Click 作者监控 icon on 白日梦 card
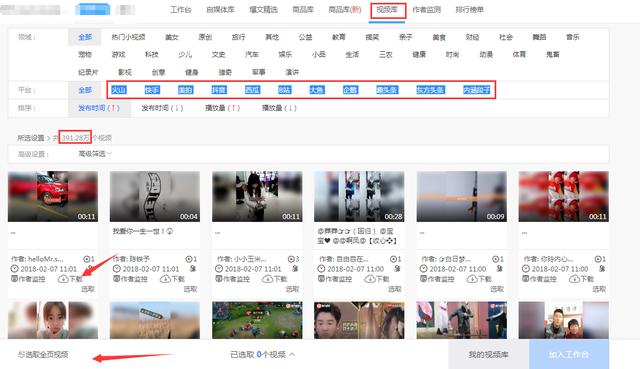 423,279
